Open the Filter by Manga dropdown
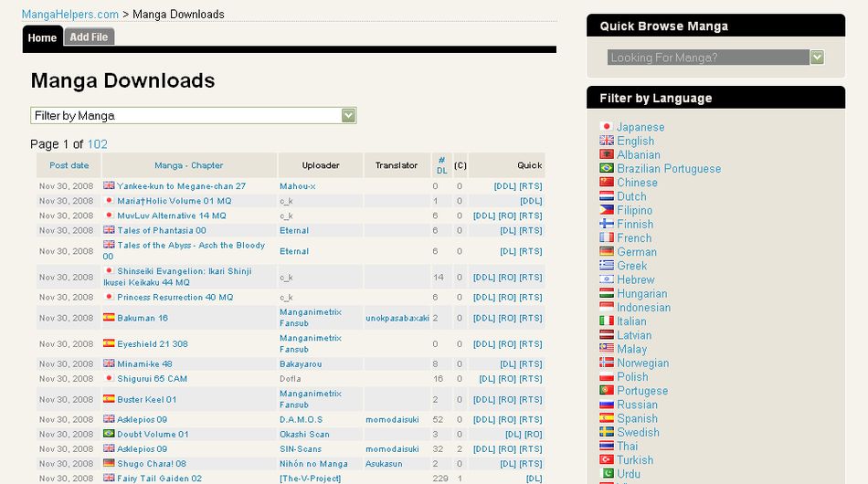The image size is (868, 484). point(193,116)
